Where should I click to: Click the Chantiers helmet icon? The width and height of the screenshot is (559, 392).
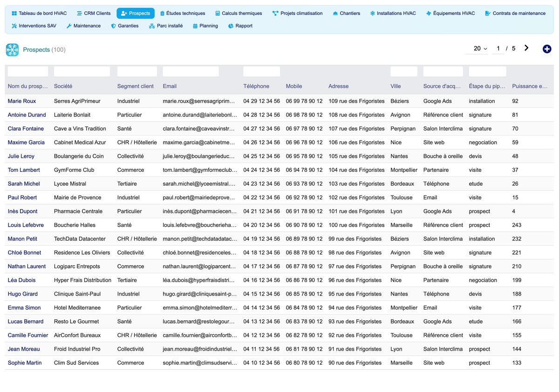pyautogui.click(x=335, y=14)
